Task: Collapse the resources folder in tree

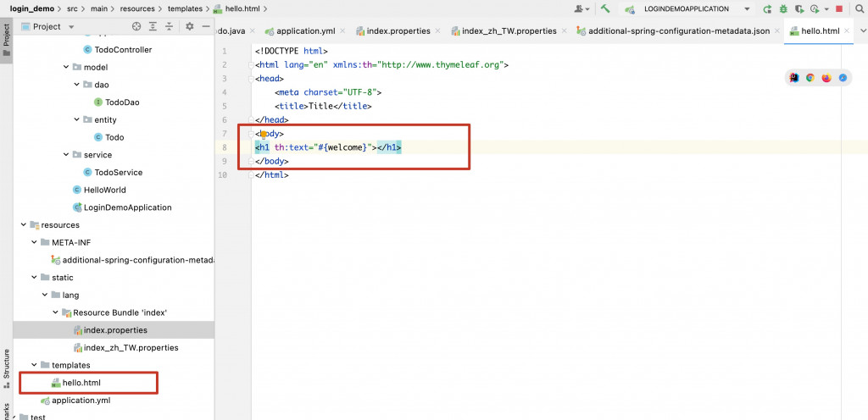Action: (x=23, y=225)
